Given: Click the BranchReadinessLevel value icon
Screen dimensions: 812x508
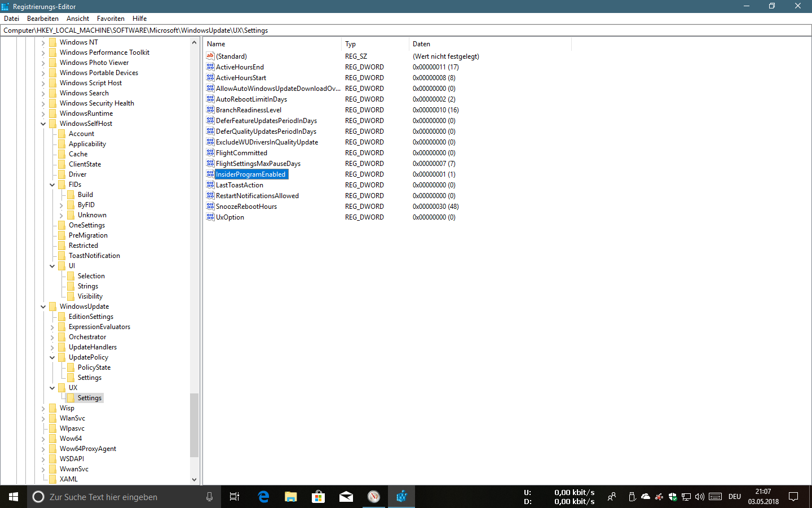Looking at the screenshot, I should (210, 110).
